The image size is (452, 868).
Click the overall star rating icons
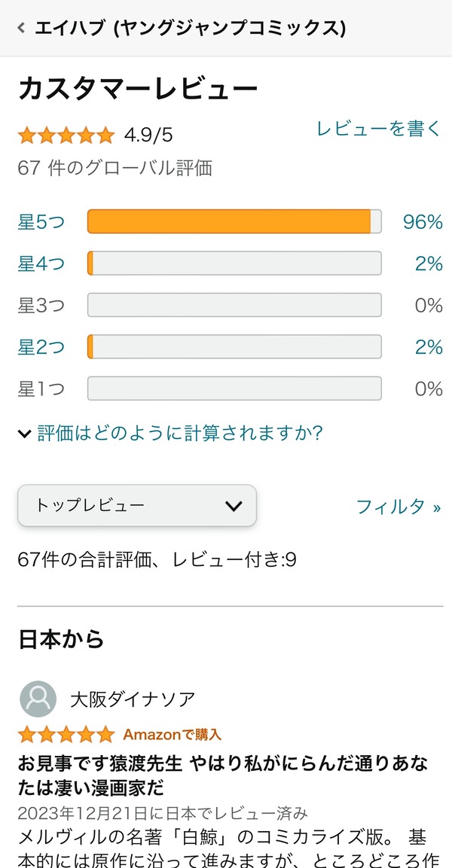pyautogui.click(x=66, y=136)
